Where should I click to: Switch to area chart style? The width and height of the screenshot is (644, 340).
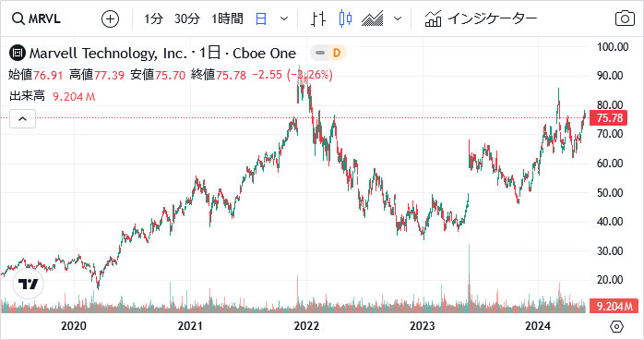(x=372, y=18)
